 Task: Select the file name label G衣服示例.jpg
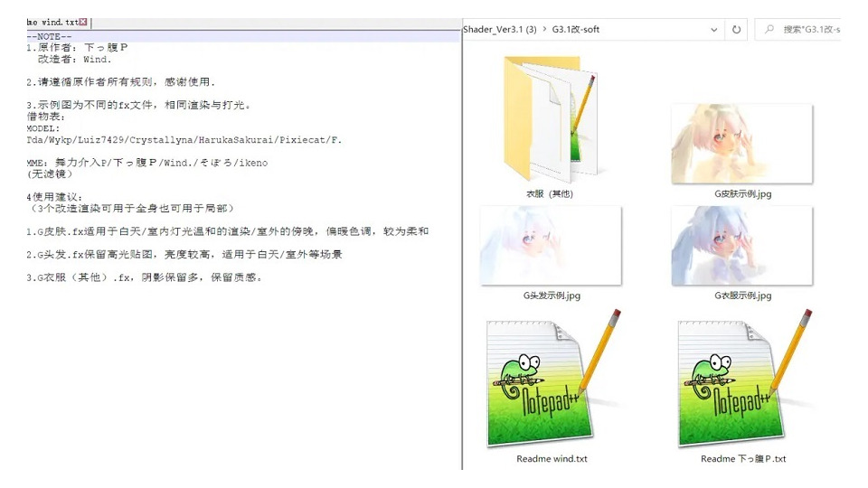point(742,296)
